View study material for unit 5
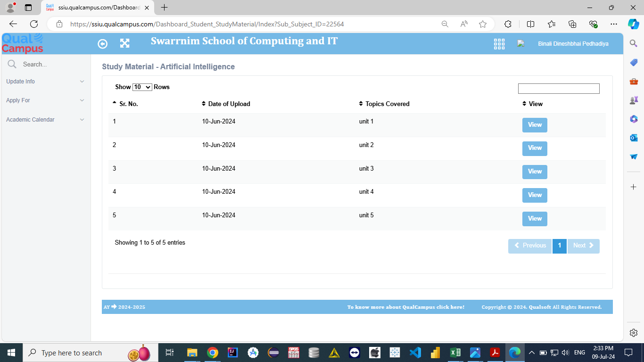 pos(535,219)
